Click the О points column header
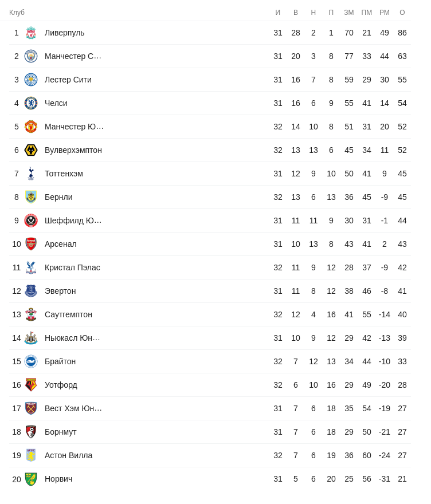The width and height of the screenshot is (431, 504). coord(402,13)
